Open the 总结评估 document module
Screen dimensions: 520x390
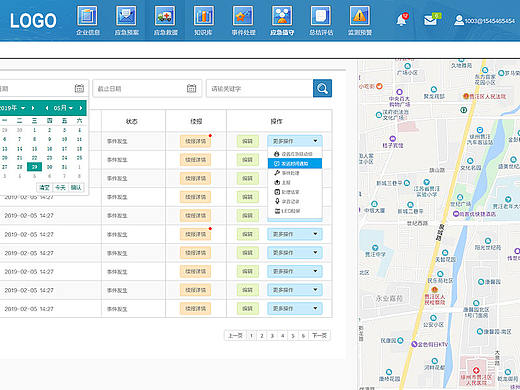tap(321, 20)
